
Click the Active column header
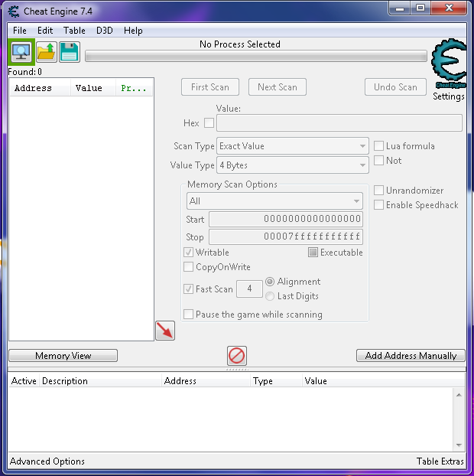(24, 380)
